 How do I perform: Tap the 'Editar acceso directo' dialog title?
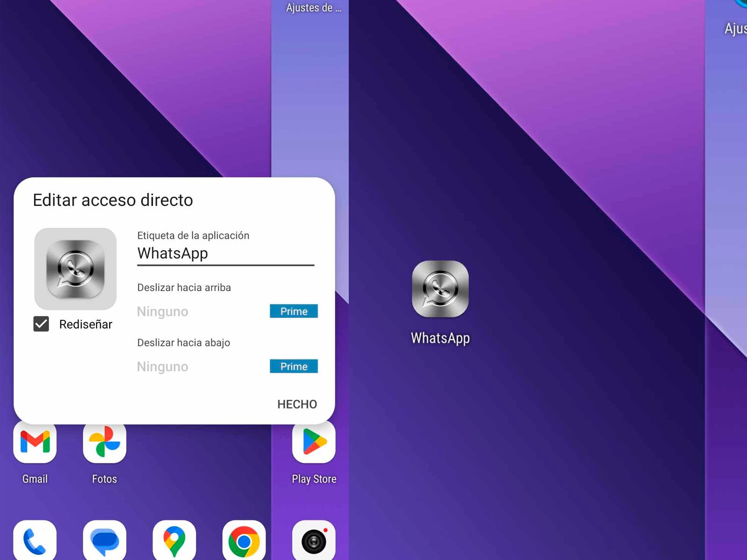tap(112, 200)
